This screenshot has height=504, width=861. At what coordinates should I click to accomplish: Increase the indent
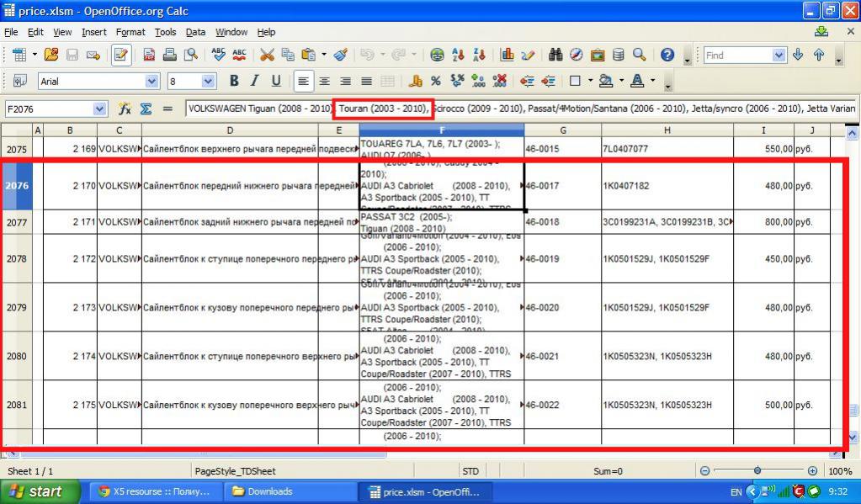pyautogui.click(x=548, y=82)
